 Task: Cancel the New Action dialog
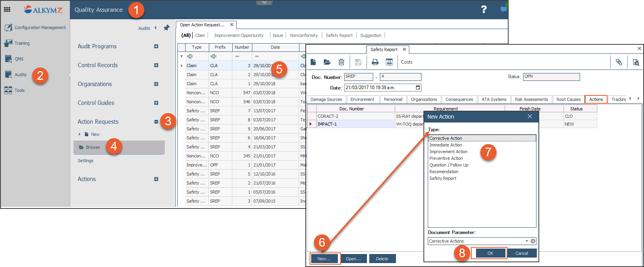coord(522,253)
